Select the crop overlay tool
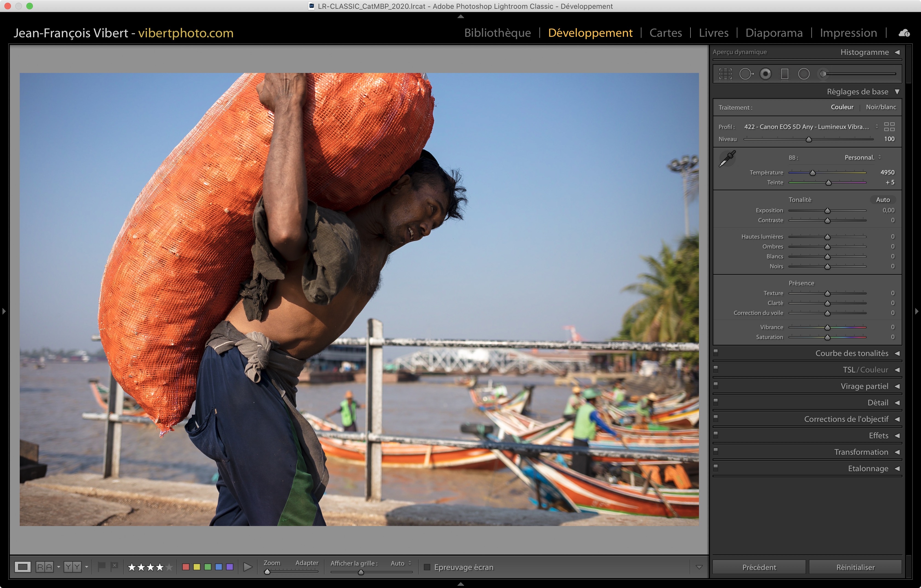Screen dimensions: 921x588 click(x=725, y=74)
